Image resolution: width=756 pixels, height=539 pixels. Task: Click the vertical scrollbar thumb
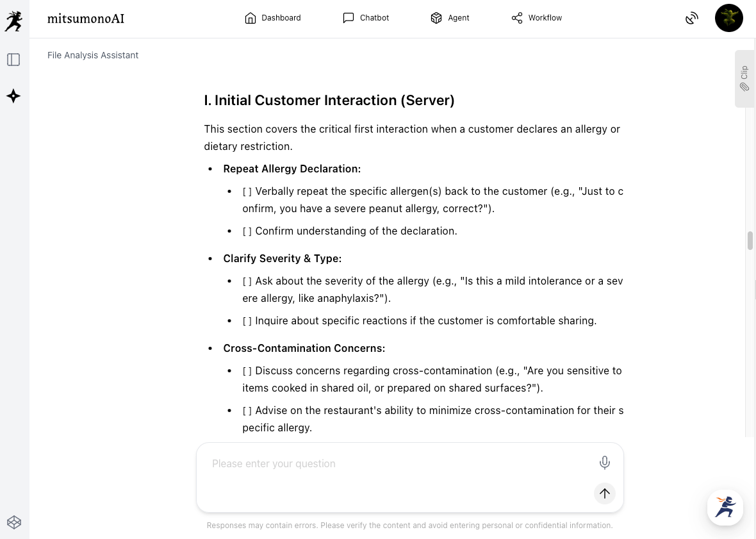(750, 240)
